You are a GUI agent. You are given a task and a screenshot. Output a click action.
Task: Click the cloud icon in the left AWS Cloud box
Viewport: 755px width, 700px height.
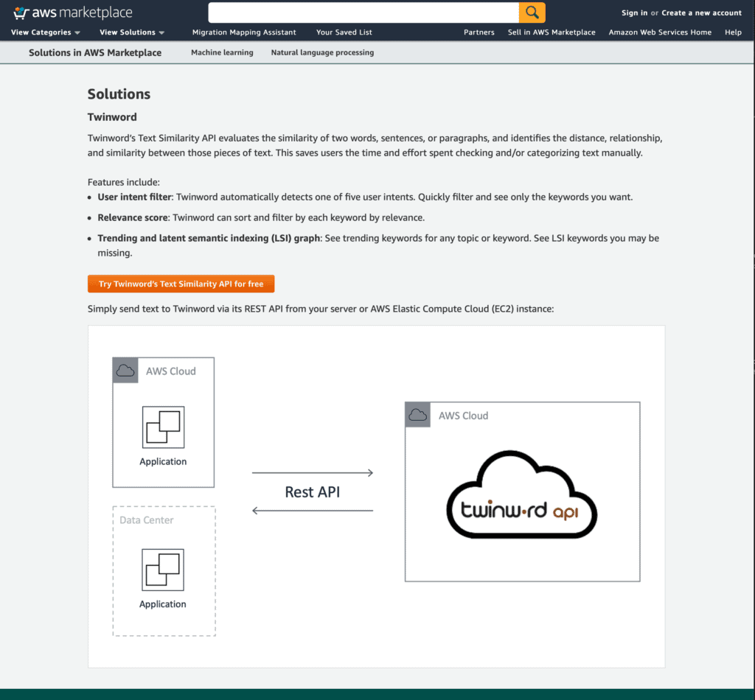coord(125,371)
